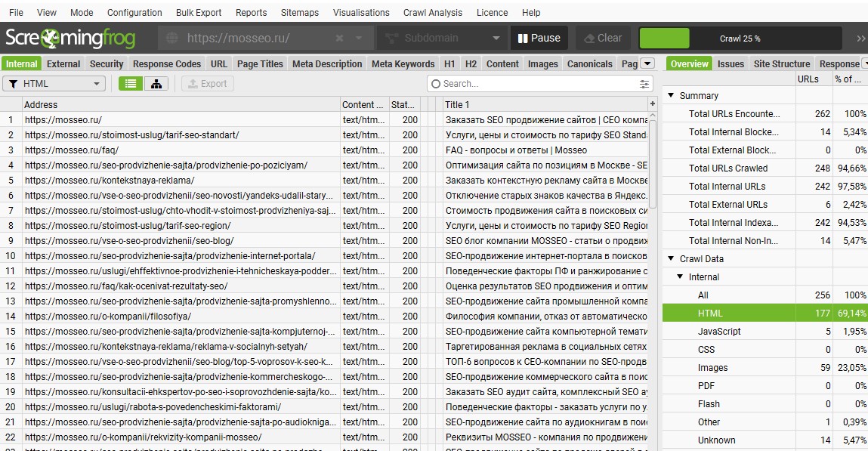Select row https://mosseo.ru/faq/
Viewport: 868px width, 451px height.
point(324,150)
